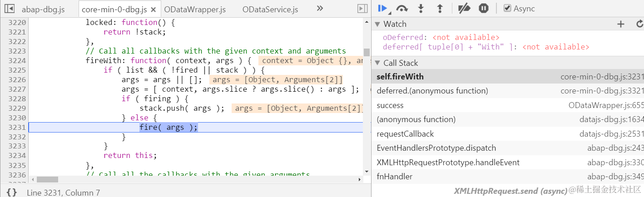The image size is (644, 197).
Task: Deactivate all breakpoints
Action: [463, 8]
